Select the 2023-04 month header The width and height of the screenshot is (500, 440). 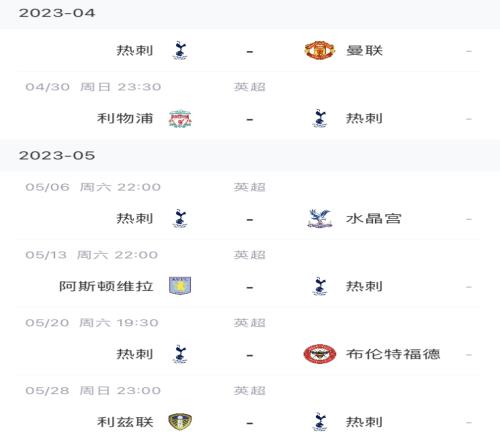pos(57,13)
